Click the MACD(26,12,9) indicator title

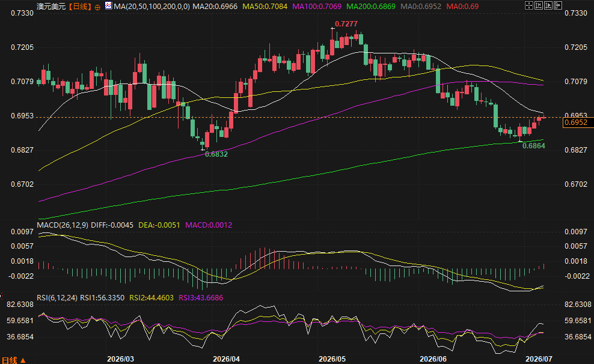pyautogui.click(x=63, y=225)
